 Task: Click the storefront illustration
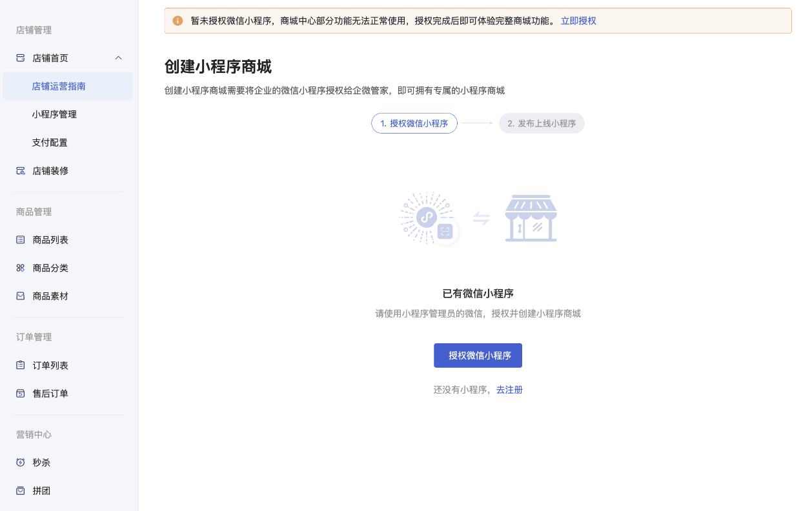click(x=531, y=218)
